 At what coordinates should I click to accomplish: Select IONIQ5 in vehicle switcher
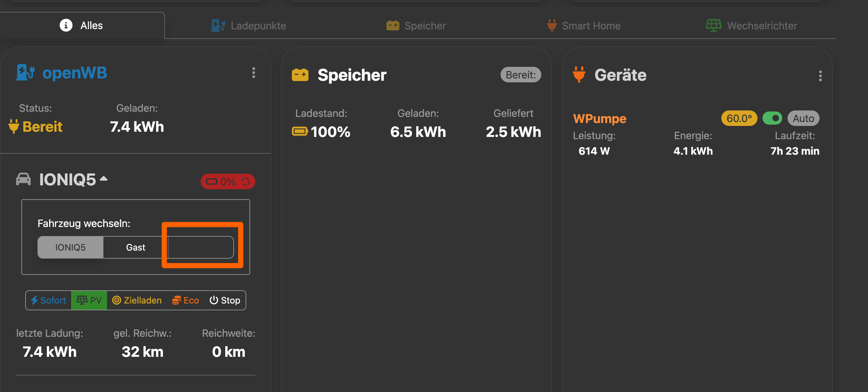[x=70, y=248]
